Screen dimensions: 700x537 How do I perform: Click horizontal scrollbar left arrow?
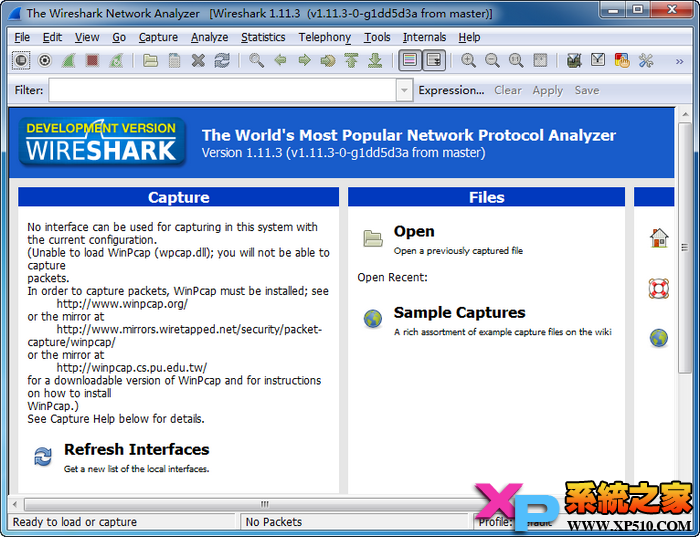(x=15, y=504)
